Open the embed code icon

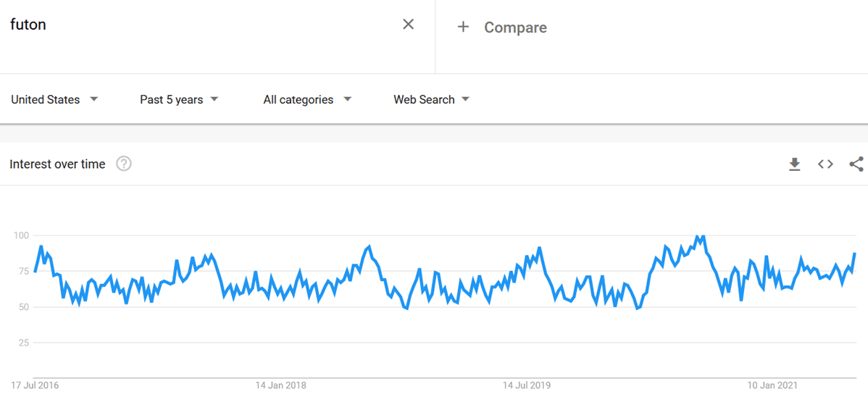[825, 164]
